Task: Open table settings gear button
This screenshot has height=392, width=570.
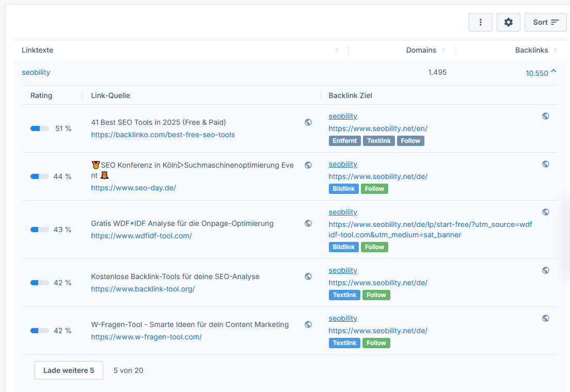Action: (x=508, y=22)
